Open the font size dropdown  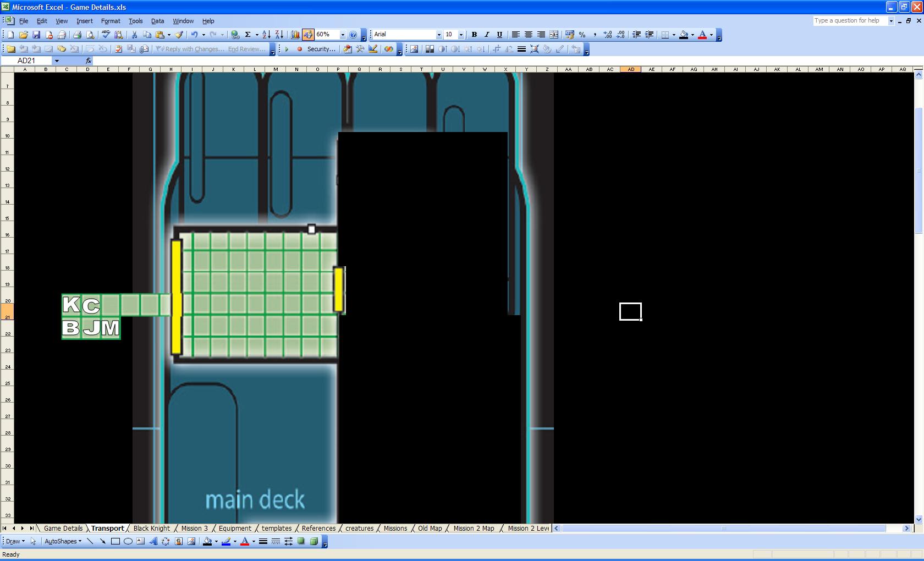(461, 35)
